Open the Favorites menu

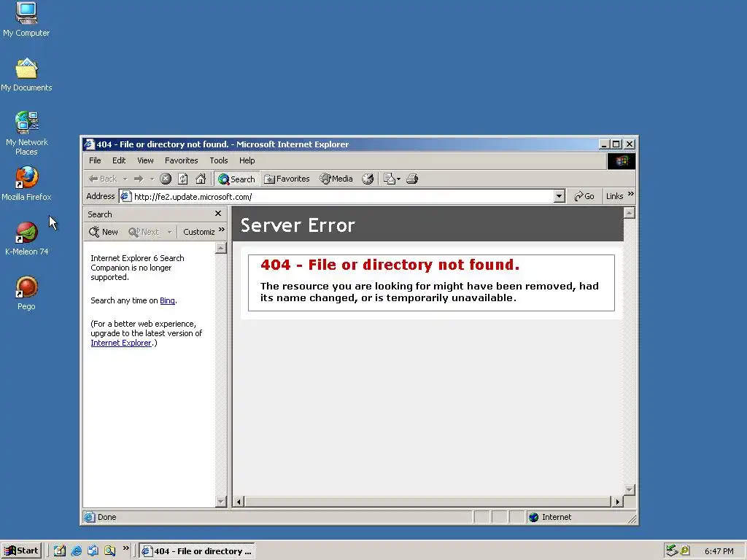tap(181, 160)
